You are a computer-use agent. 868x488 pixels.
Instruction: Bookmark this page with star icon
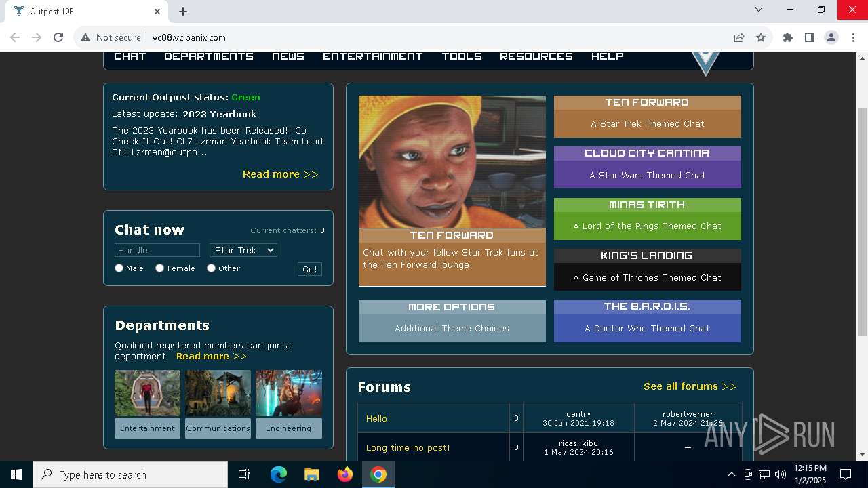point(761,37)
